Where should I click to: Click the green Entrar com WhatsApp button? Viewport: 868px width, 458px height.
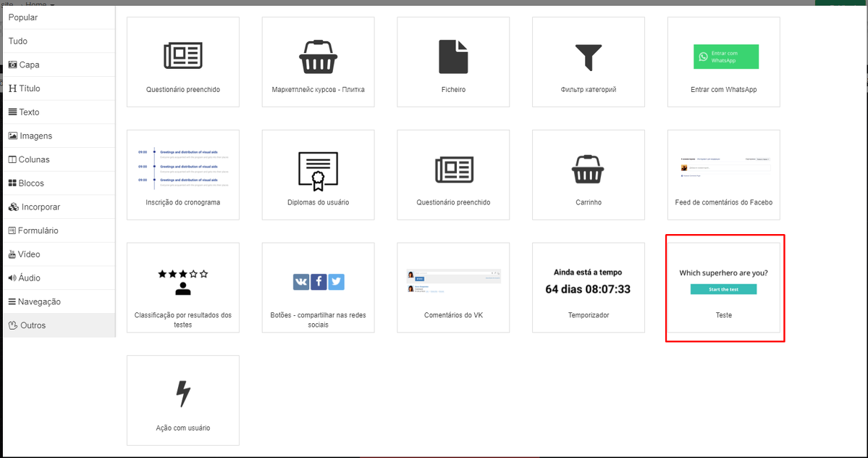click(725, 57)
